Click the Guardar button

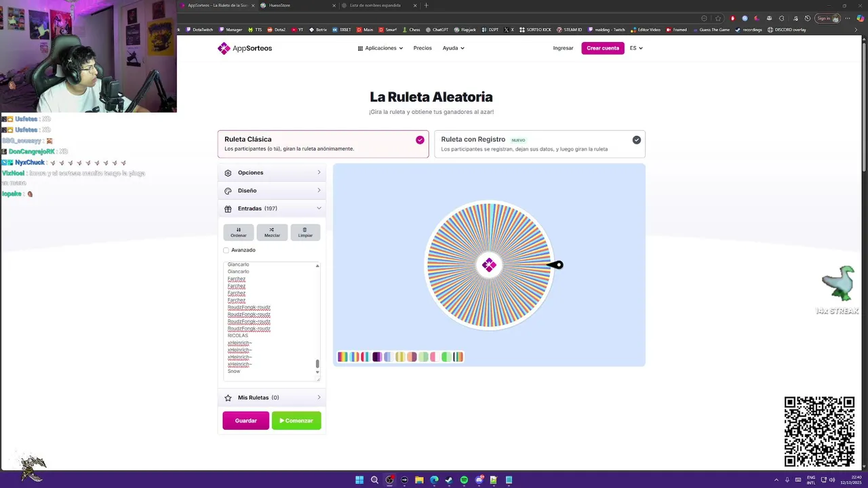pyautogui.click(x=245, y=420)
